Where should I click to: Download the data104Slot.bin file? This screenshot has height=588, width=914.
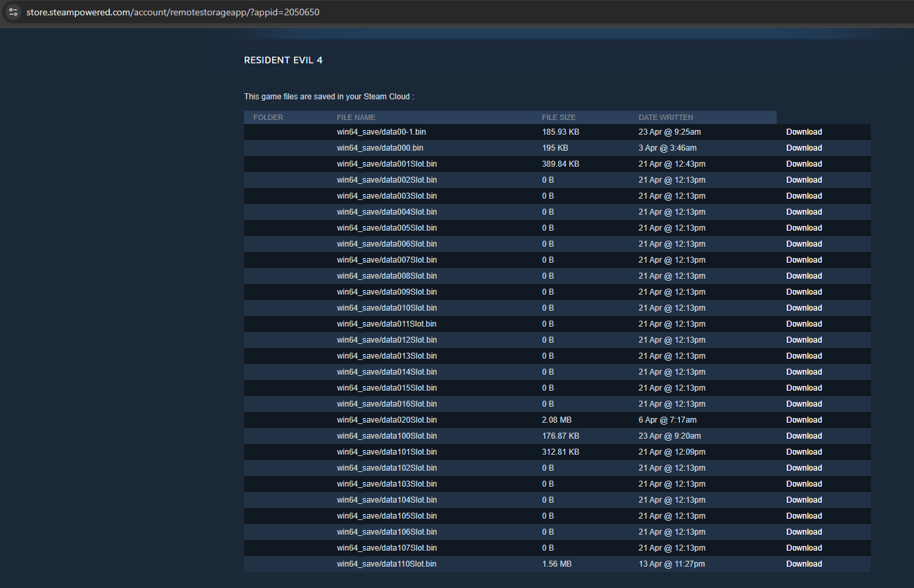[804, 500]
